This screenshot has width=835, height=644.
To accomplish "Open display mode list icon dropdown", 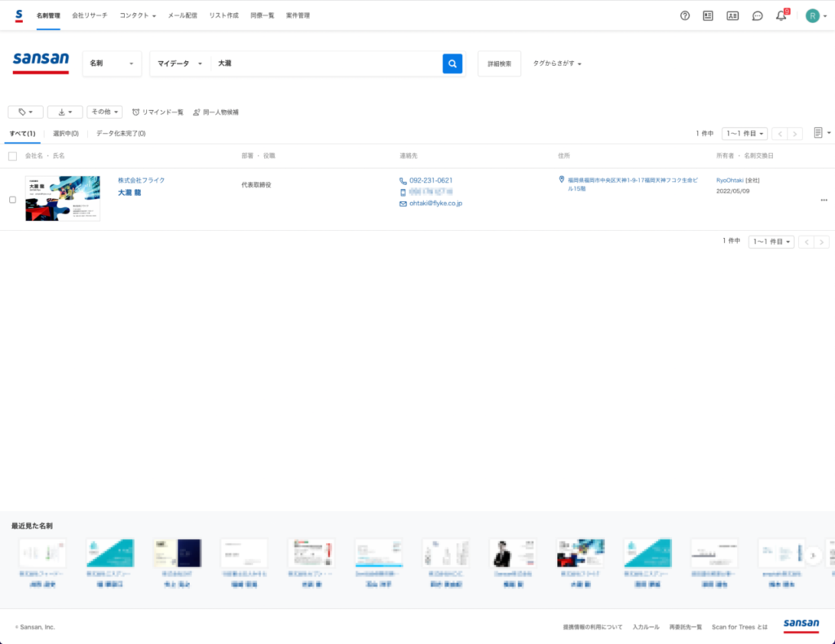I will tap(822, 133).
